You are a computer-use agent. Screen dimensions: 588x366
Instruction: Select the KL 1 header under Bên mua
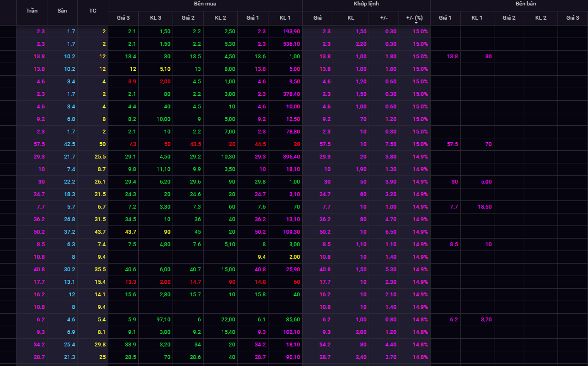point(285,18)
